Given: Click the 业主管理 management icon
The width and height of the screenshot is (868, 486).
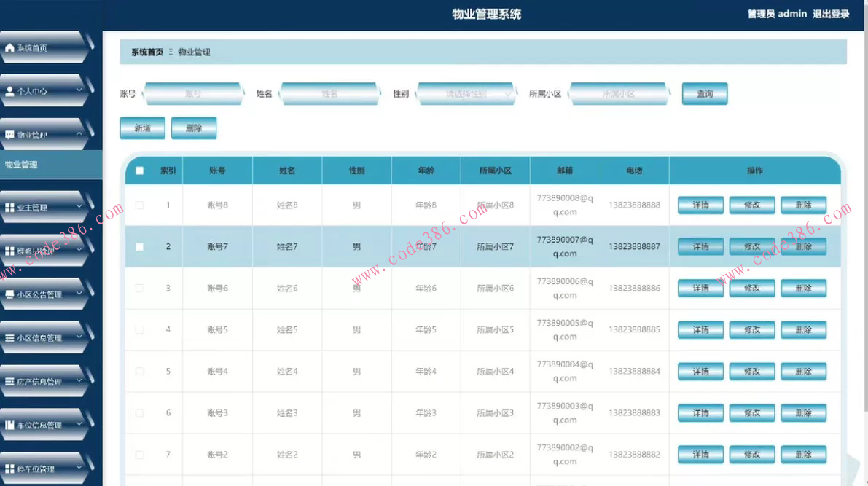Looking at the screenshot, I should pyautogui.click(x=9, y=207).
